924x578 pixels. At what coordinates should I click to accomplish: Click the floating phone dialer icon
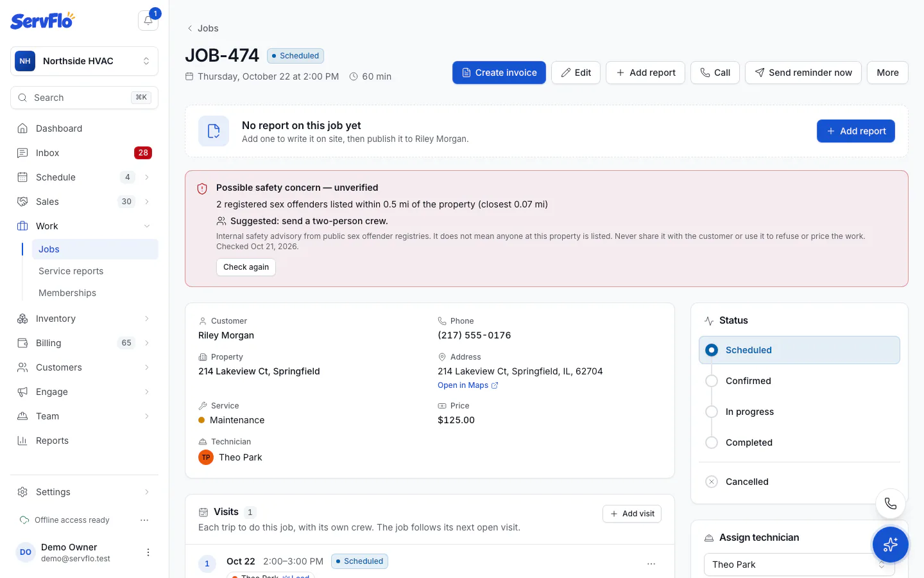coord(891,504)
